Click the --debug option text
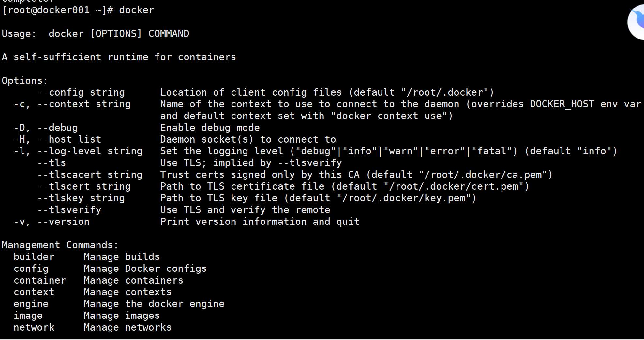This screenshot has width=644, height=340. (x=58, y=128)
